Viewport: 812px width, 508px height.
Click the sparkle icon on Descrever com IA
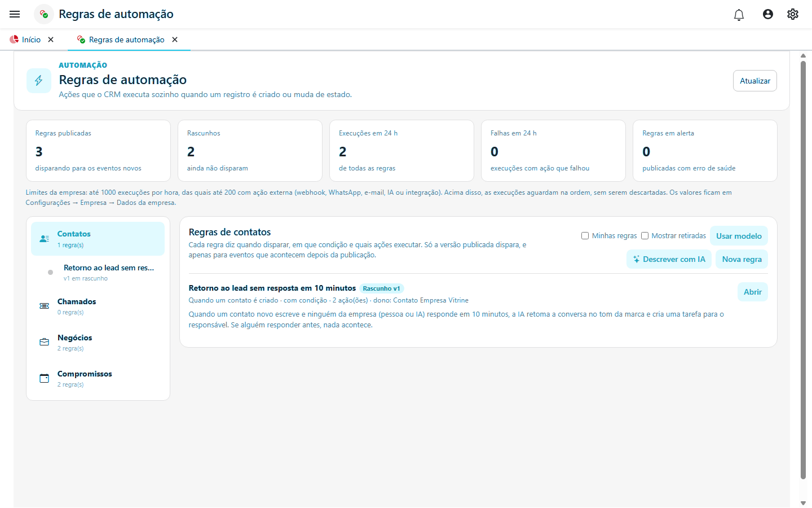[636, 259]
